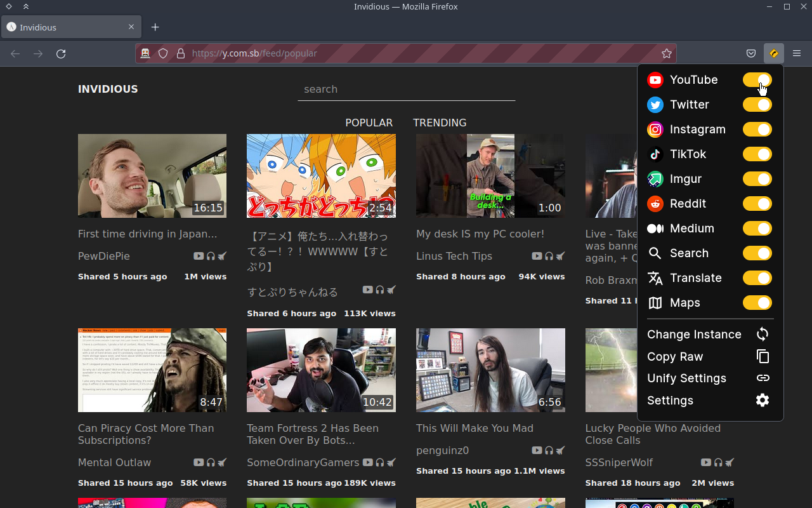Open PewDiePie channel link
Viewport: 812px width, 508px height.
click(x=104, y=256)
